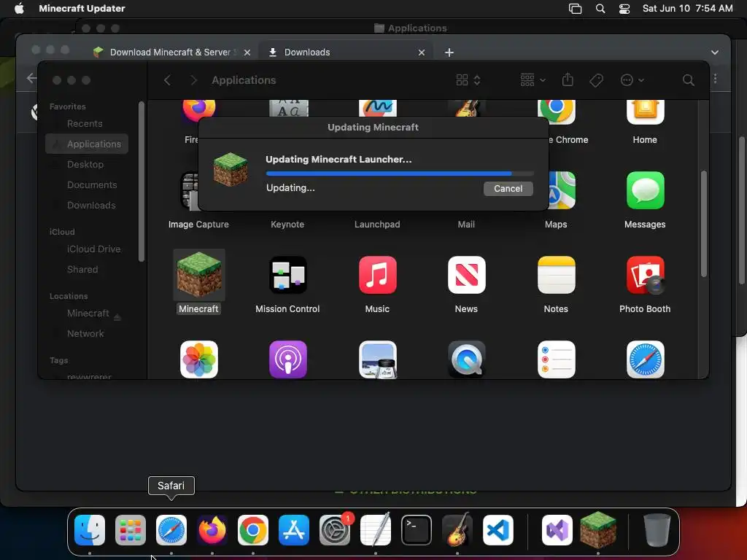Select the Image Capture label
Image resolution: width=747 pixels, height=560 pixels.
(198, 225)
